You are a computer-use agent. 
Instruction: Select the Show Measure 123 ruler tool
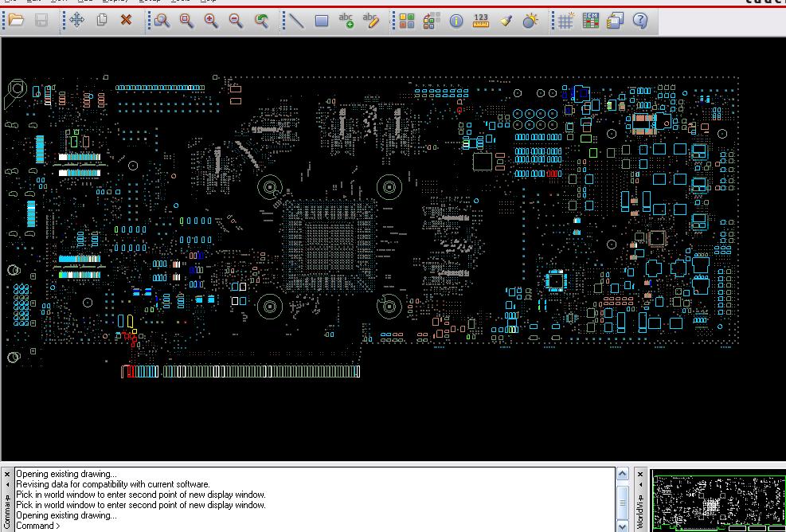[x=481, y=21]
